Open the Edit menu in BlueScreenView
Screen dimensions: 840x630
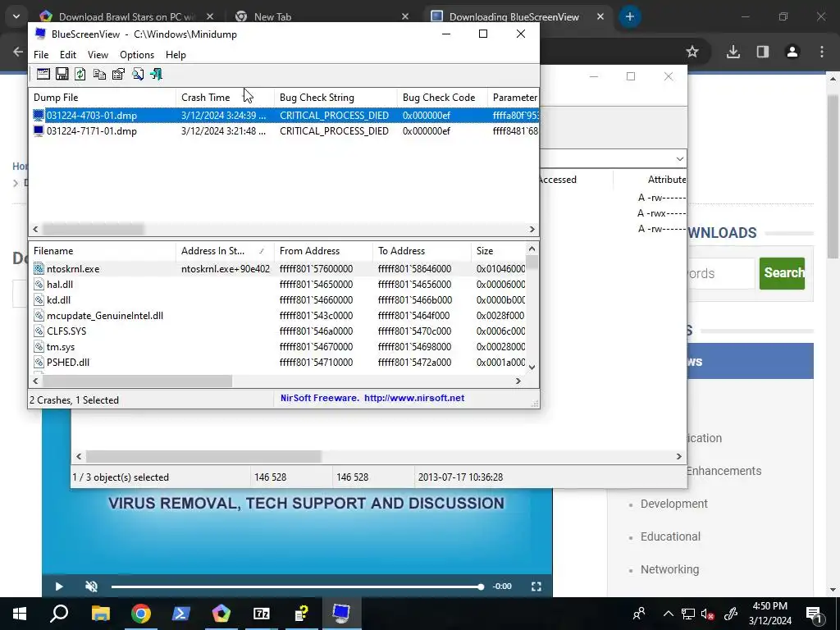(68, 55)
